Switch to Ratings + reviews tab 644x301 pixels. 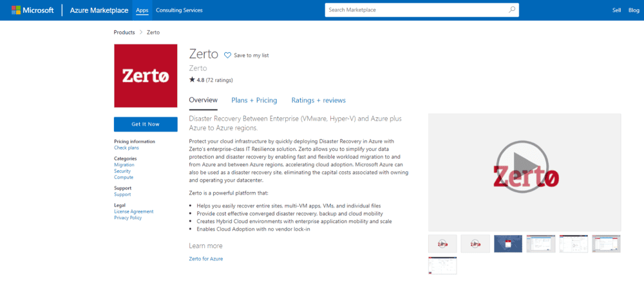click(x=318, y=101)
